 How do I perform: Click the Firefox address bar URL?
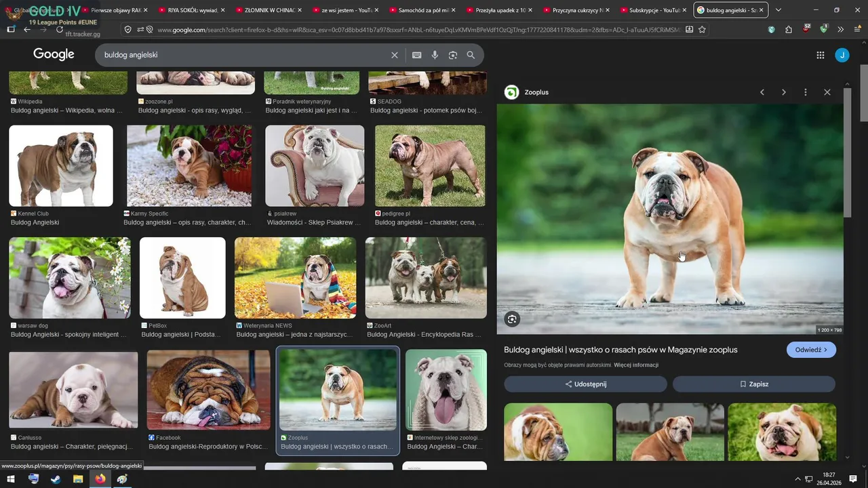pos(417,29)
